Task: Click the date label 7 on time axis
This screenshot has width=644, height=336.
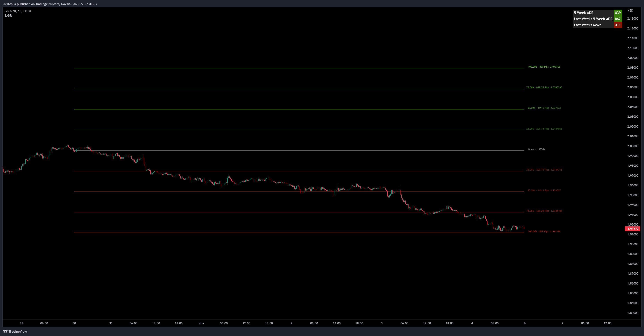Action: coord(562,323)
